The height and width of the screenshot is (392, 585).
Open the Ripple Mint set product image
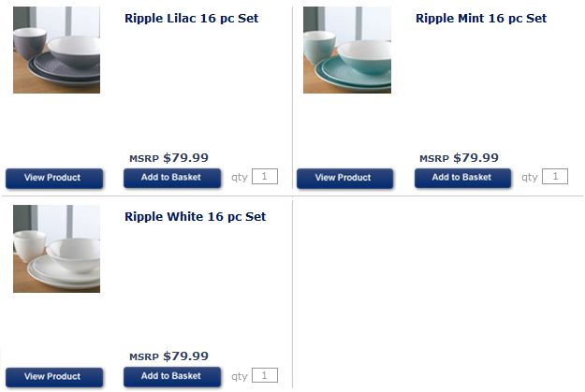pyautogui.click(x=347, y=50)
